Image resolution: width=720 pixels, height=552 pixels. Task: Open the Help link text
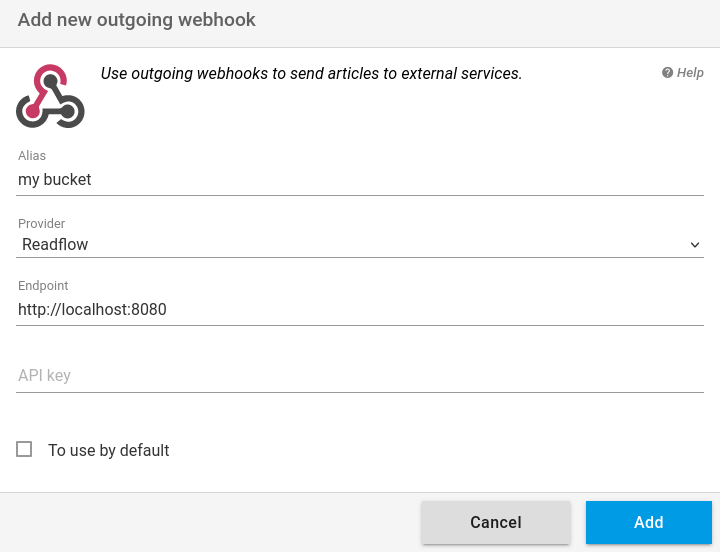pyautogui.click(x=690, y=73)
